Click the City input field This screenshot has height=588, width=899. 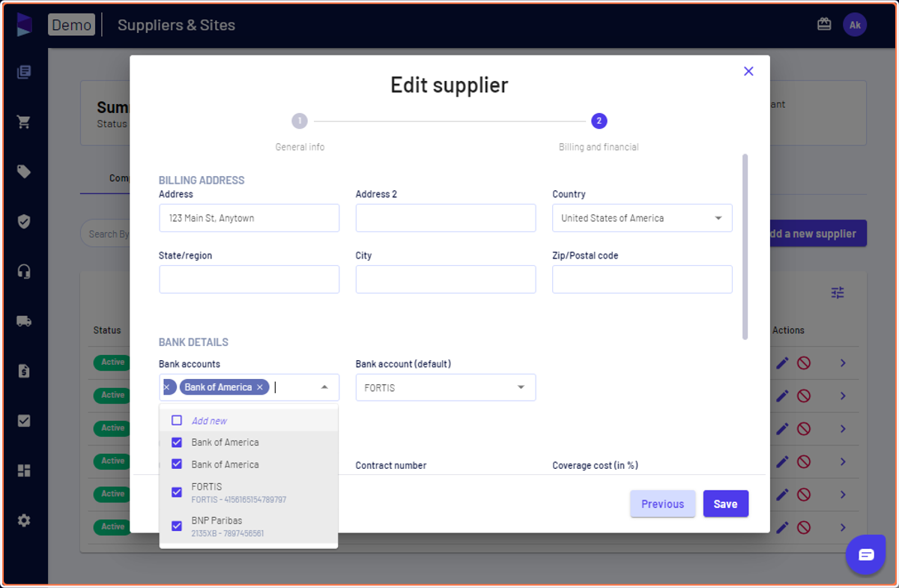(x=446, y=279)
